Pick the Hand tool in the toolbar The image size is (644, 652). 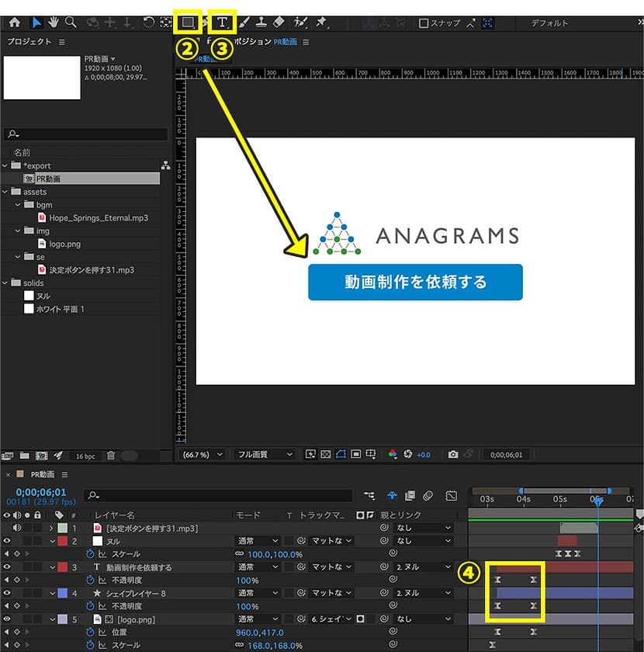tap(54, 23)
